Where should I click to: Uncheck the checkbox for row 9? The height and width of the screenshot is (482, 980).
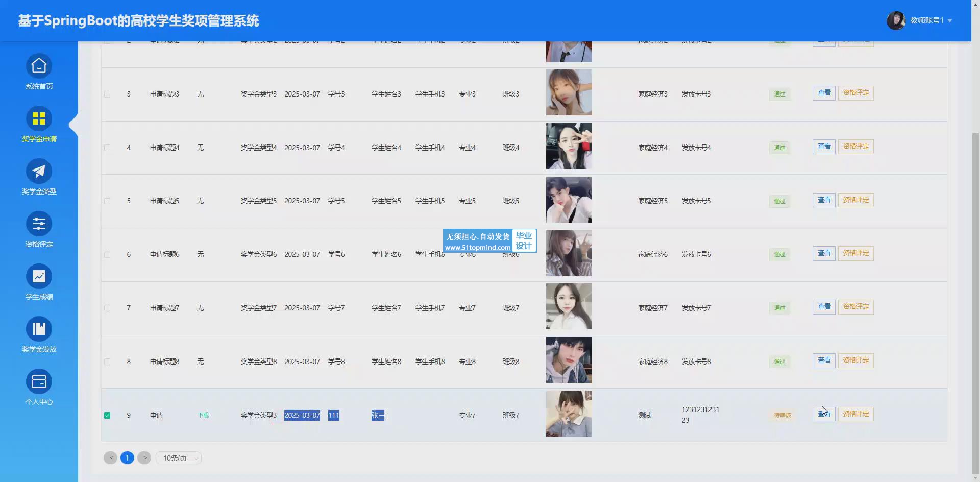tap(107, 415)
